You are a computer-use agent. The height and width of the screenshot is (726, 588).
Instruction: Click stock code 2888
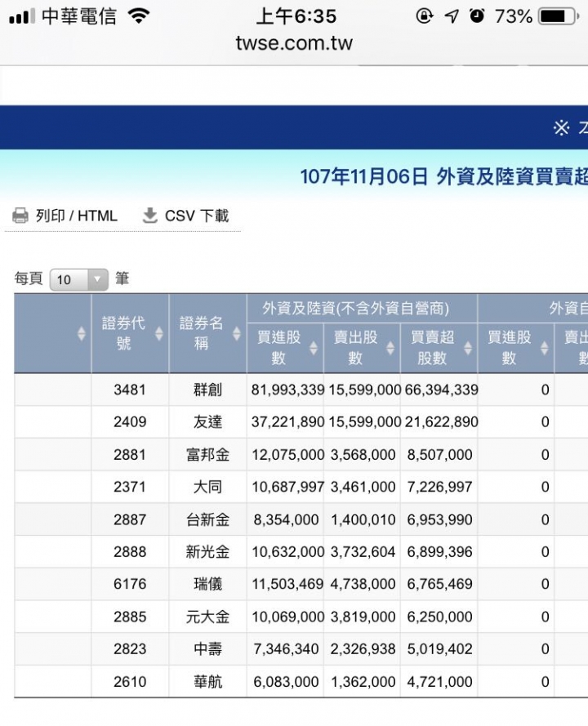(x=130, y=552)
